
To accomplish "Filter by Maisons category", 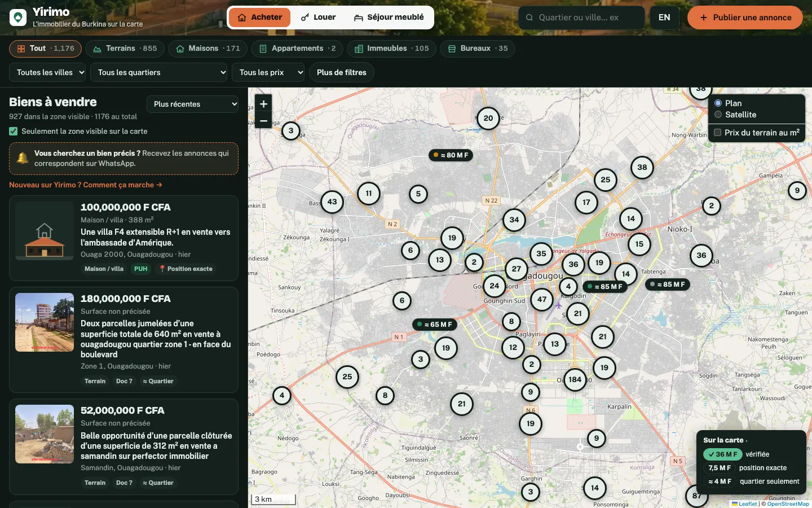I will point(208,49).
